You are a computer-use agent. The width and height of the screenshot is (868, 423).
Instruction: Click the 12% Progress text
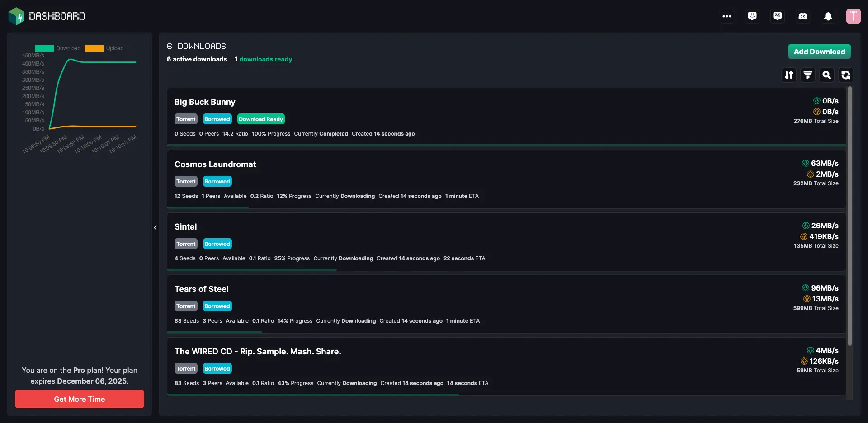(294, 196)
